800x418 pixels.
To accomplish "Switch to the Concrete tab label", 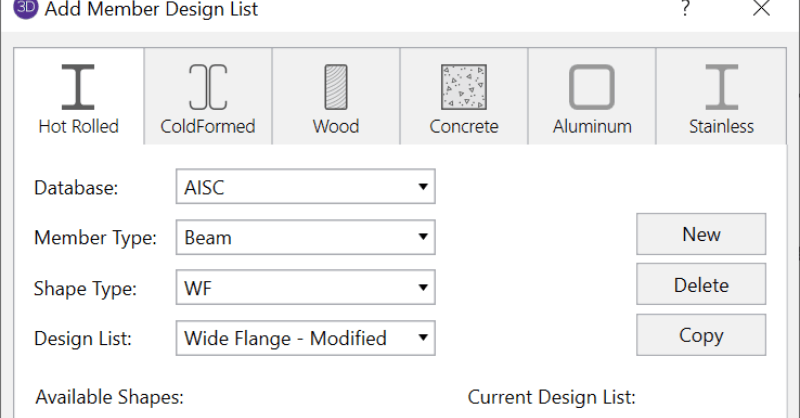I will pos(464,127).
